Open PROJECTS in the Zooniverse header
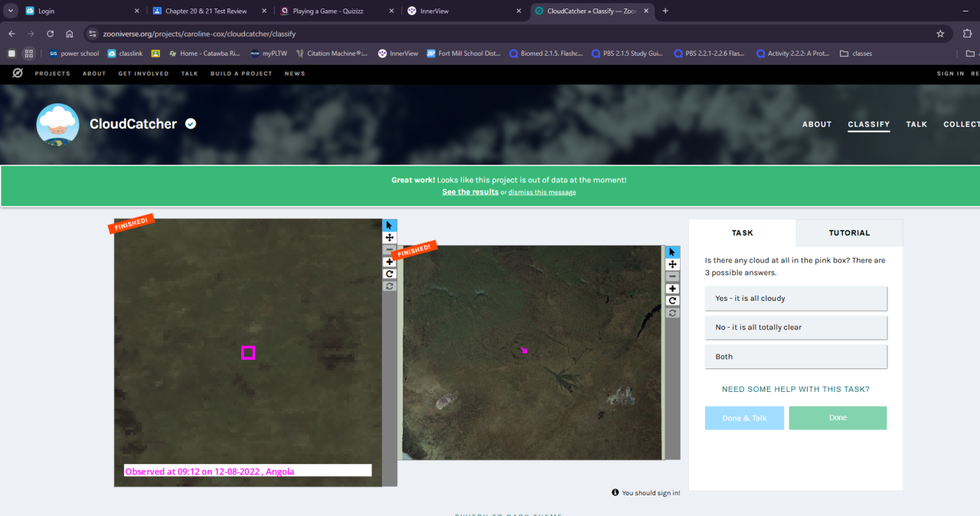980x516 pixels. 52,73
